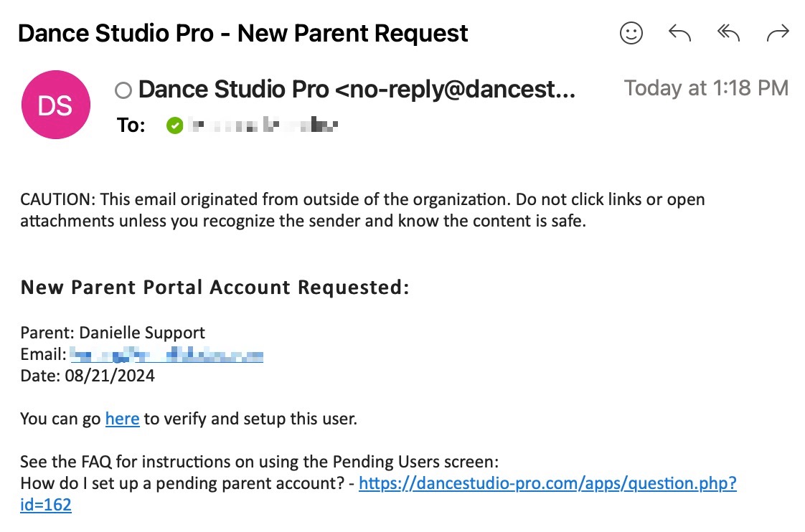Click the green verified checkmark on recipient
805x532 pixels.
point(174,125)
